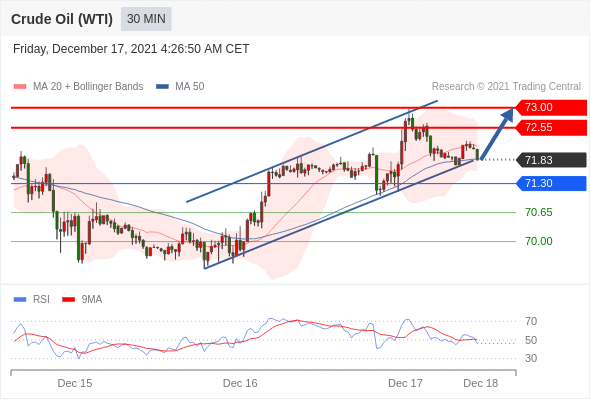This screenshot has width=590, height=400.
Task: Click the Dec 16 date axis label
Action: 240,383
